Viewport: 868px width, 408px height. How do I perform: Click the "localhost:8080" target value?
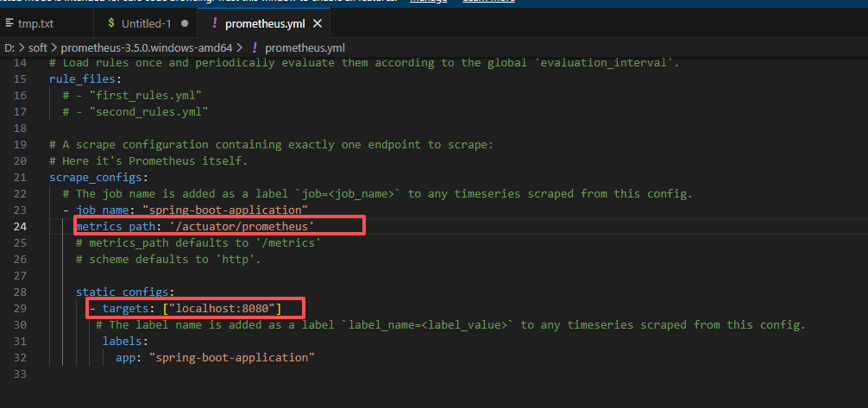[x=222, y=308]
